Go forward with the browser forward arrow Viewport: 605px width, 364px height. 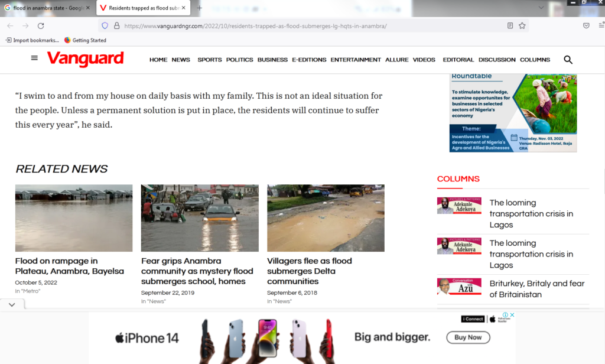pos(25,26)
